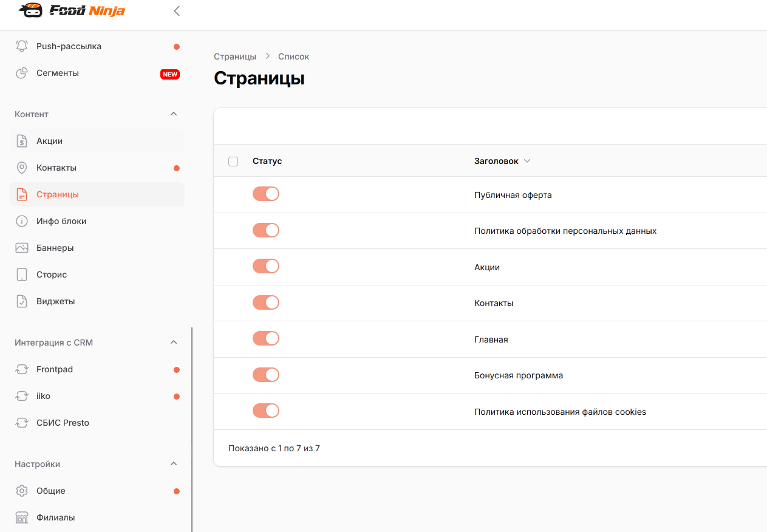
Task: Click the Баннеры image icon
Action: (x=22, y=248)
